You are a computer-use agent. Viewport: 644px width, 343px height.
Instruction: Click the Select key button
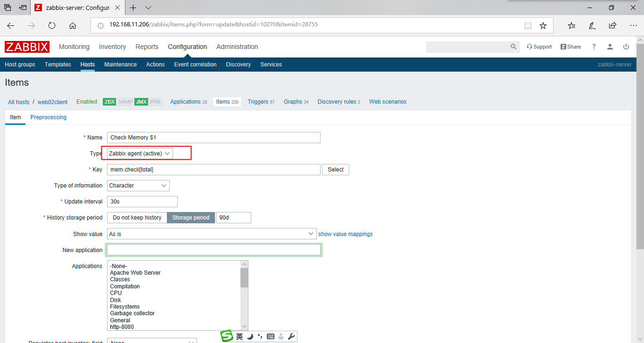tap(336, 170)
